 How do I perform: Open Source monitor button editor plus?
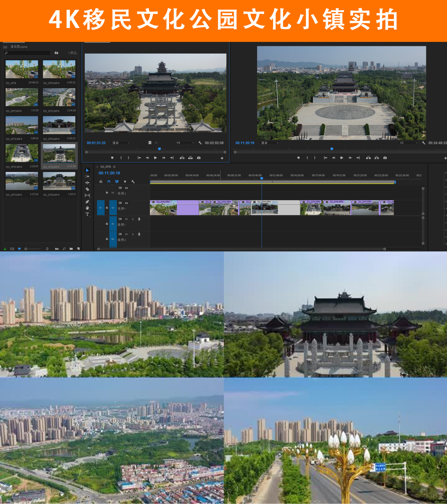pos(222,158)
